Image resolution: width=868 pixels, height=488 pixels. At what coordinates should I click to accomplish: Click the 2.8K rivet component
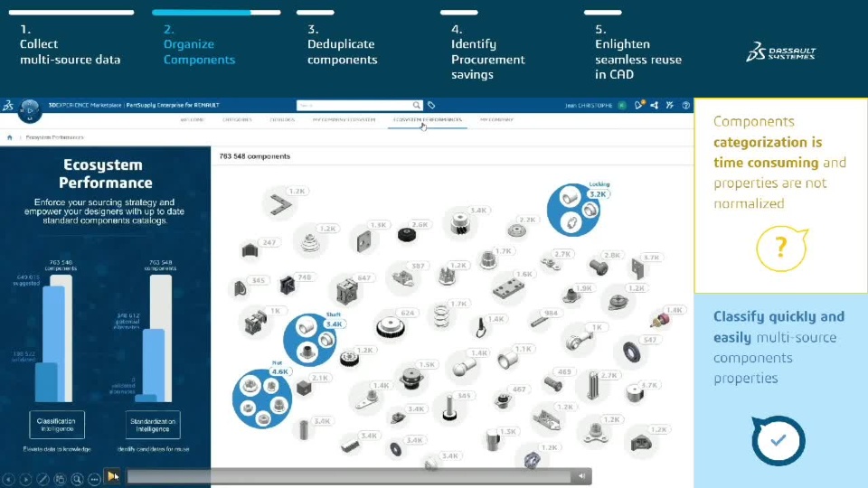point(599,267)
